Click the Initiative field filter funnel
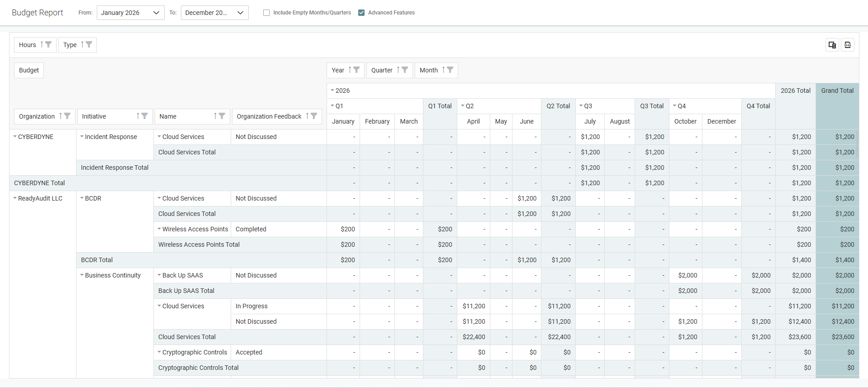This screenshot has height=388, width=868. (x=145, y=116)
